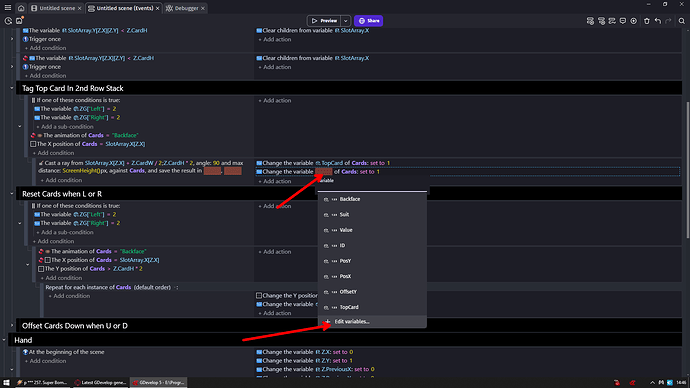Collapse the Reset Cards when L or R group
This screenshot has height=388, width=690.
point(12,194)
